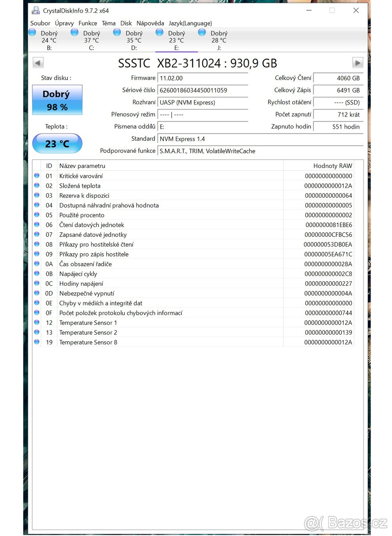Select the Příkazy pro zápis hostitele row
Screen dimensions: 392x536
(193, 254)
